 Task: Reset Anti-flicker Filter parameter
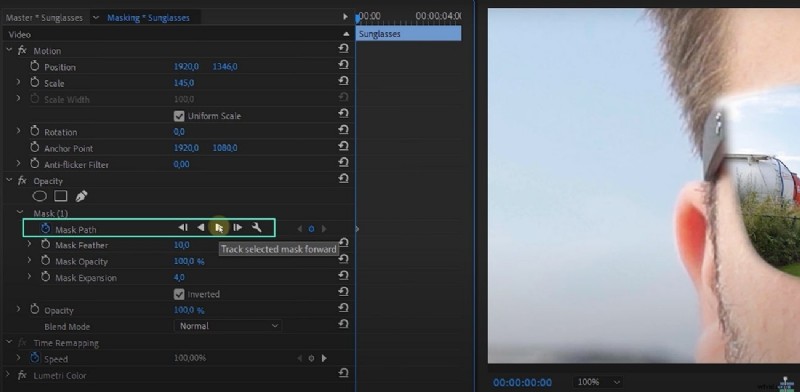click(343, 163)
